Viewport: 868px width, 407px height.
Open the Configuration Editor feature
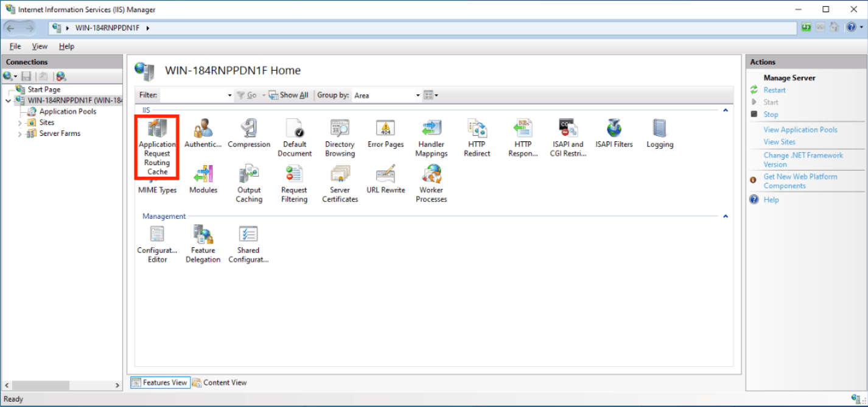157,244
